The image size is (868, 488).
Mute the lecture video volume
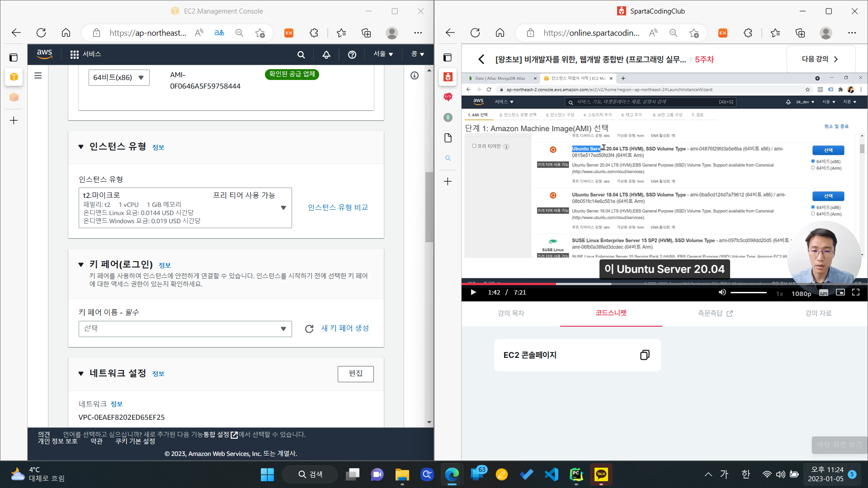point(722,292)
